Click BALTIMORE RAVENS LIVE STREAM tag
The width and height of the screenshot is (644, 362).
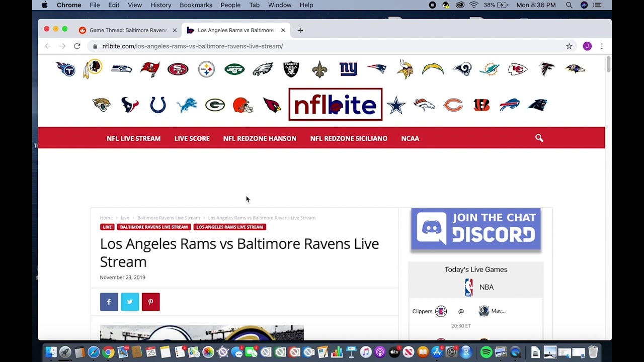(154, 227)
